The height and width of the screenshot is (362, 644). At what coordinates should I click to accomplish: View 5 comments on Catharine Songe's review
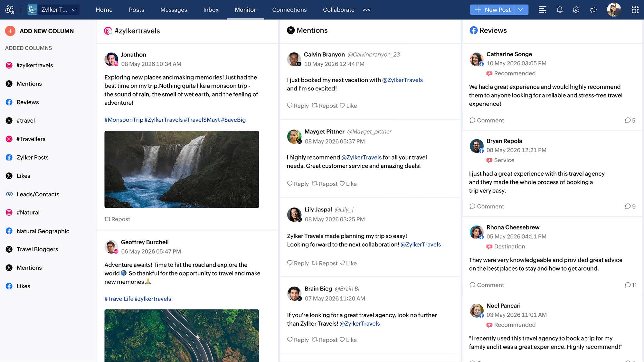[630, 120]
